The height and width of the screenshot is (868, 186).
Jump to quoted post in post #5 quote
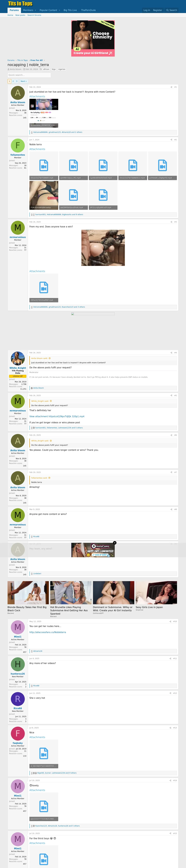51,401
